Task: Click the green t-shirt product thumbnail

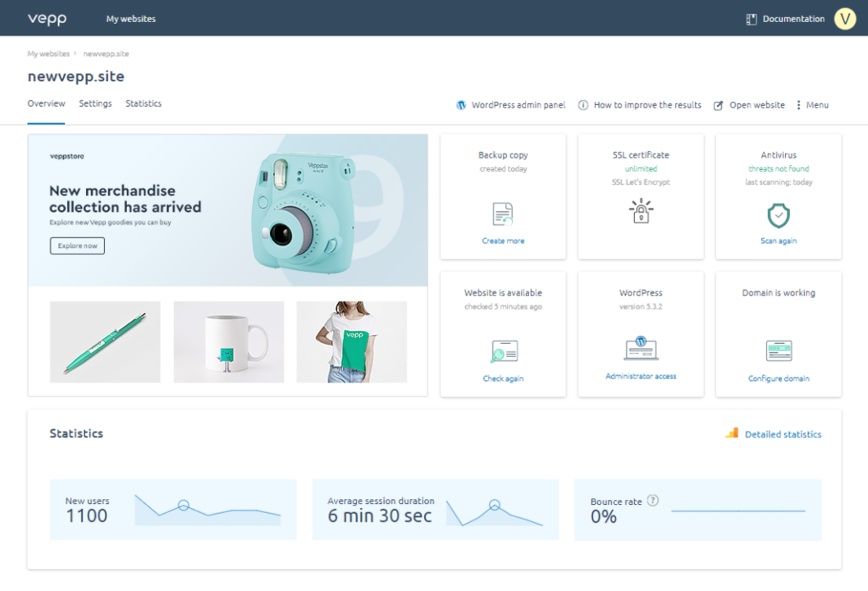Action: (351, 342)
